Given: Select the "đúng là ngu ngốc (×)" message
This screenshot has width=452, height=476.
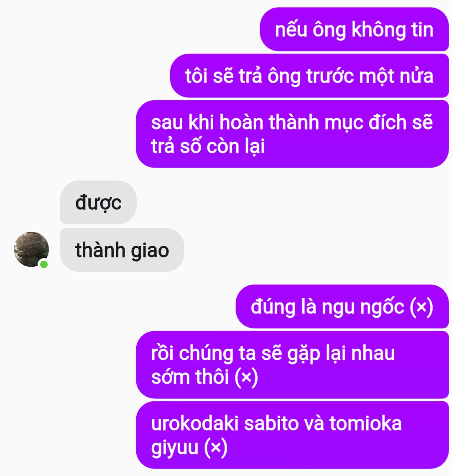Looking at the screenshot, I should (x=342, y=306).
